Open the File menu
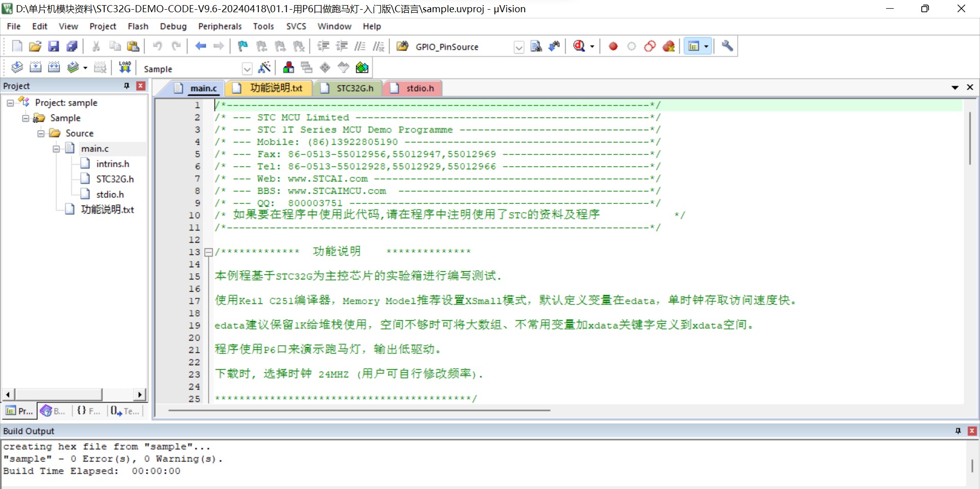This screenshot has width=980, height=489. point(14,27)
